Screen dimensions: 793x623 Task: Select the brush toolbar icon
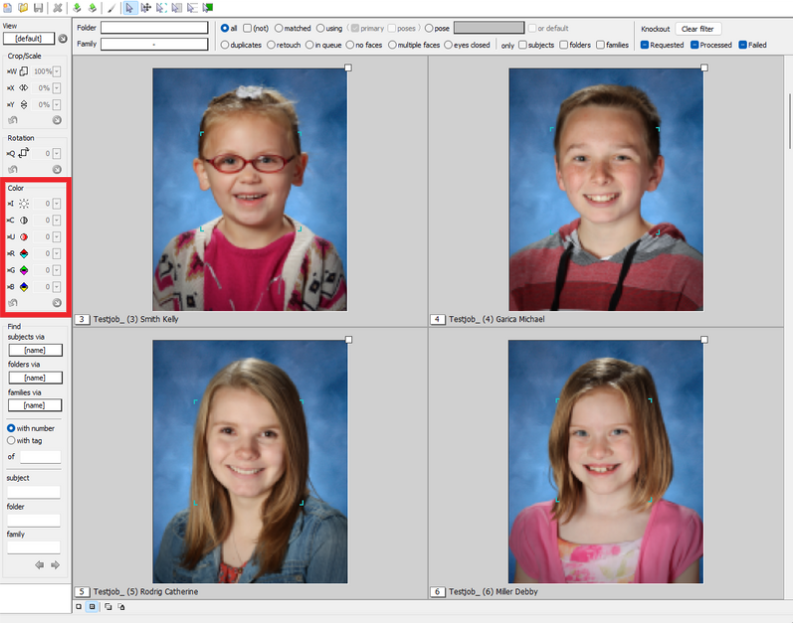pos(111,8)
